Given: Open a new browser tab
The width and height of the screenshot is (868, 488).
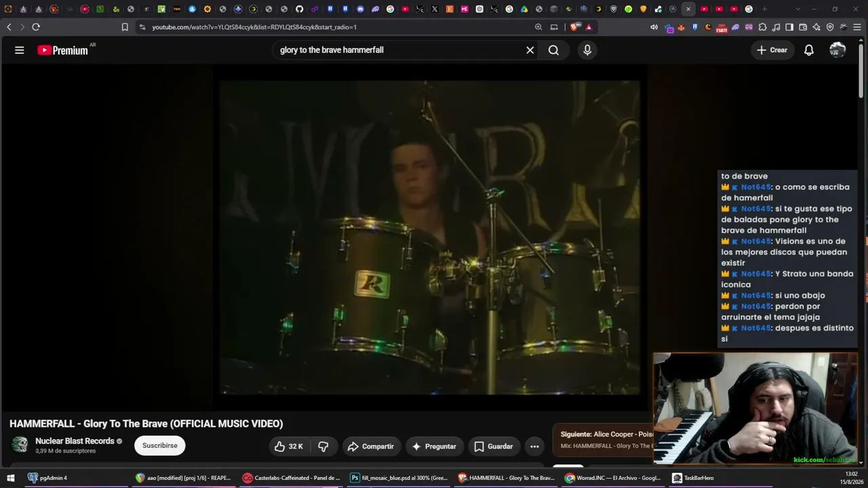Looking at the screenshot, I should tap(764, 9).
